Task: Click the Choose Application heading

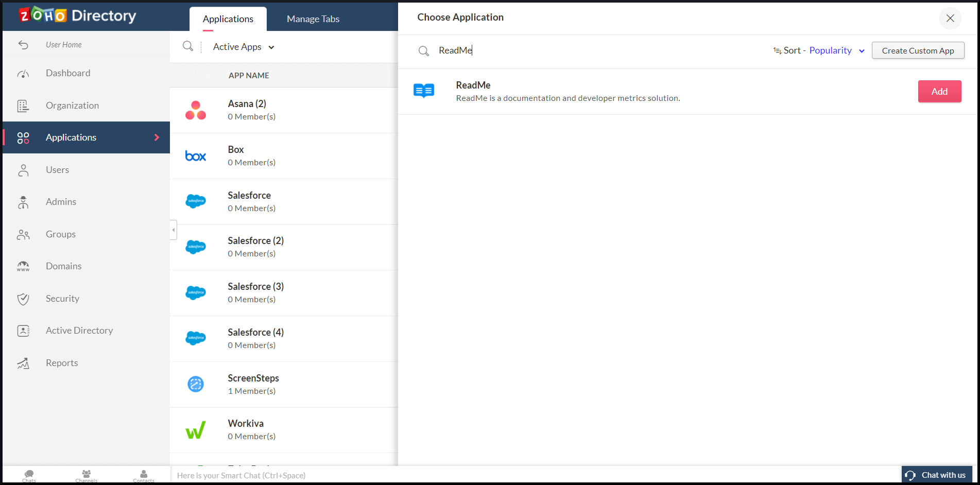Action: pyautogui.click(x=460, y=18)
